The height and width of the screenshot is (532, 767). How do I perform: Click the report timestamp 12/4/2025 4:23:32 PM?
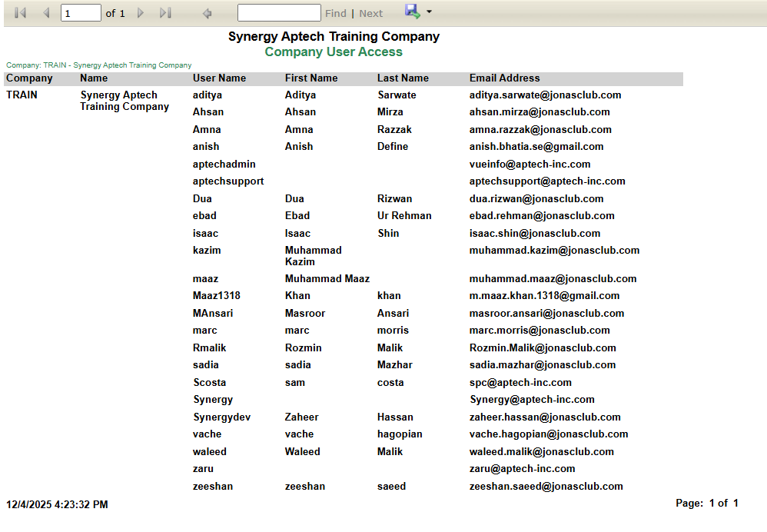point(57,504)
